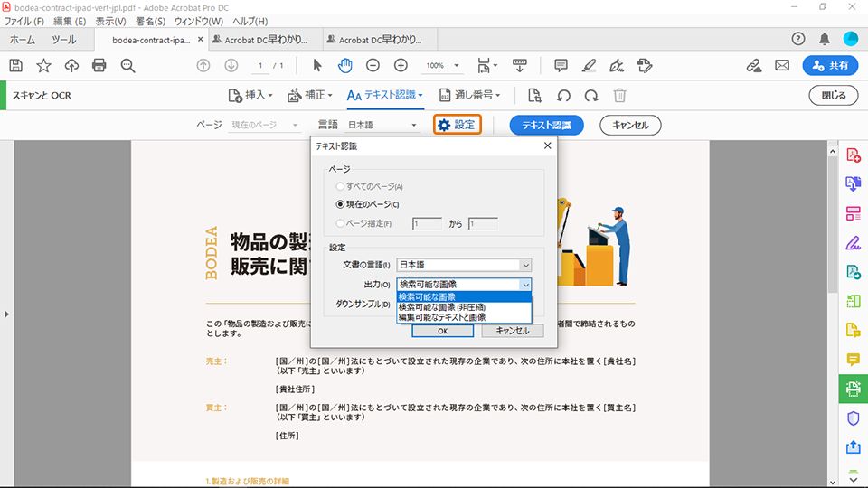Open Create PDF tool in right sidebar
This screenshot has height=488, width=868.
click(x=853, y=155)
